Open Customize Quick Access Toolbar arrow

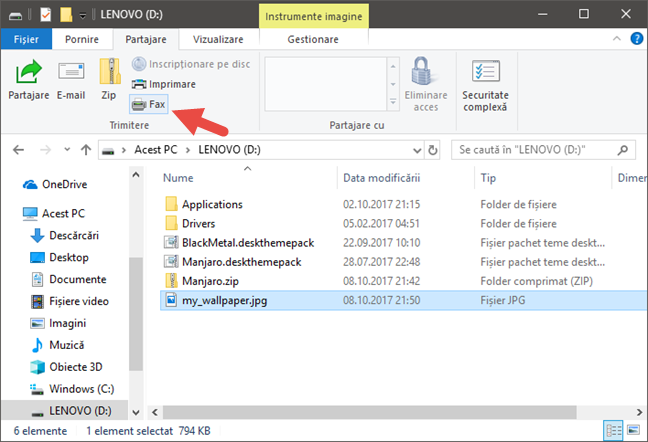(83, 16)
